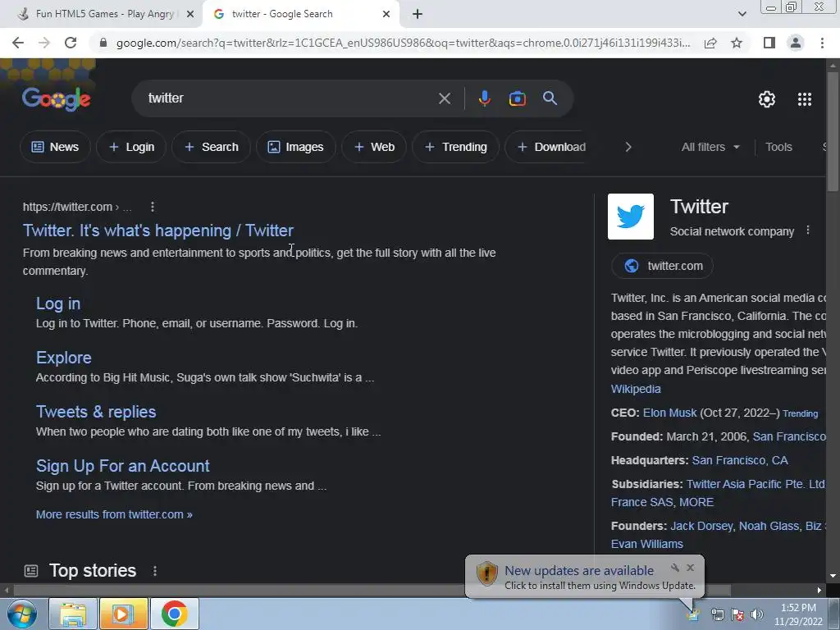The width and height of the screenshot is (840, 630).
Task: Open the Action Center flag tray icon
Action: coord(737,615)
